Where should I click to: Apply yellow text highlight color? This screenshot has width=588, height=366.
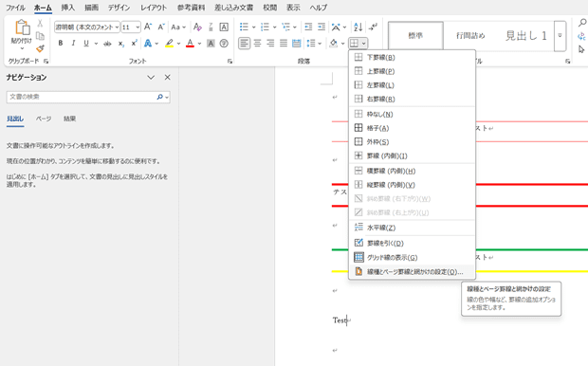170,44
